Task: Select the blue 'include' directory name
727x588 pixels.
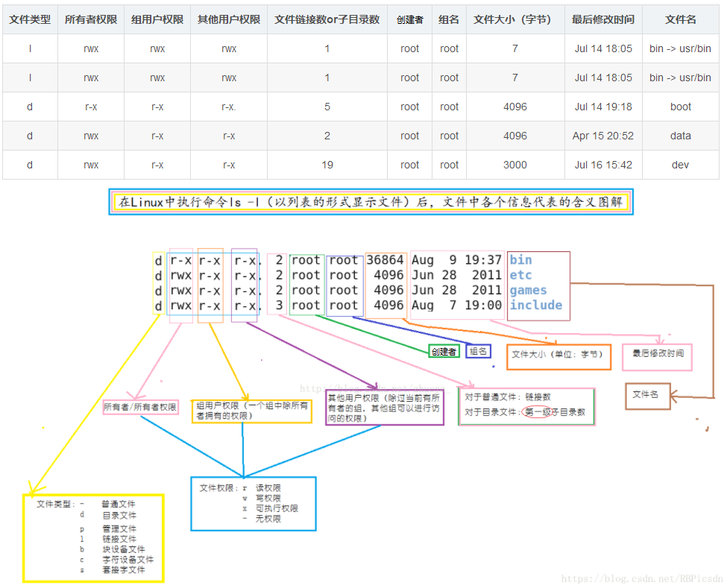Action: (535, 306)
